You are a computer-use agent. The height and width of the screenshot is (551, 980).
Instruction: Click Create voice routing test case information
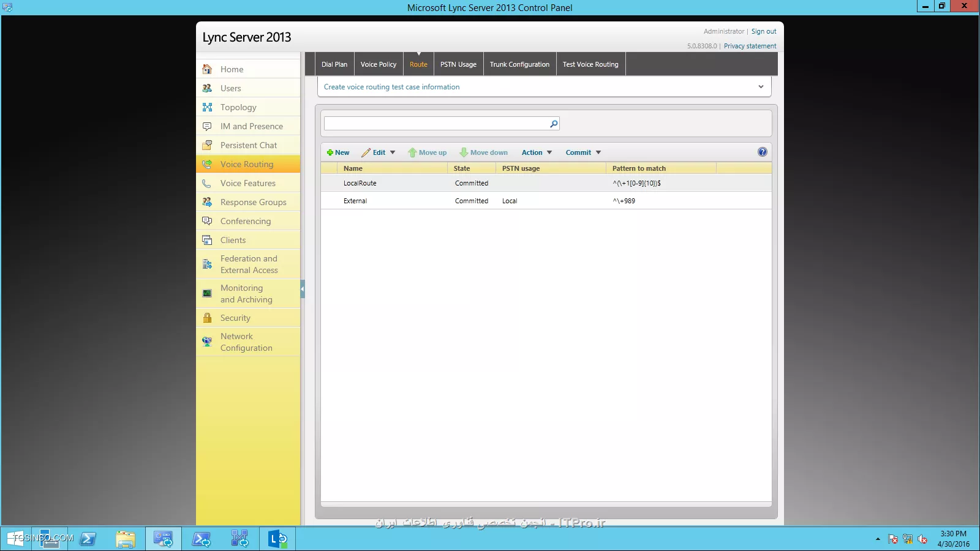pos(391,87)
